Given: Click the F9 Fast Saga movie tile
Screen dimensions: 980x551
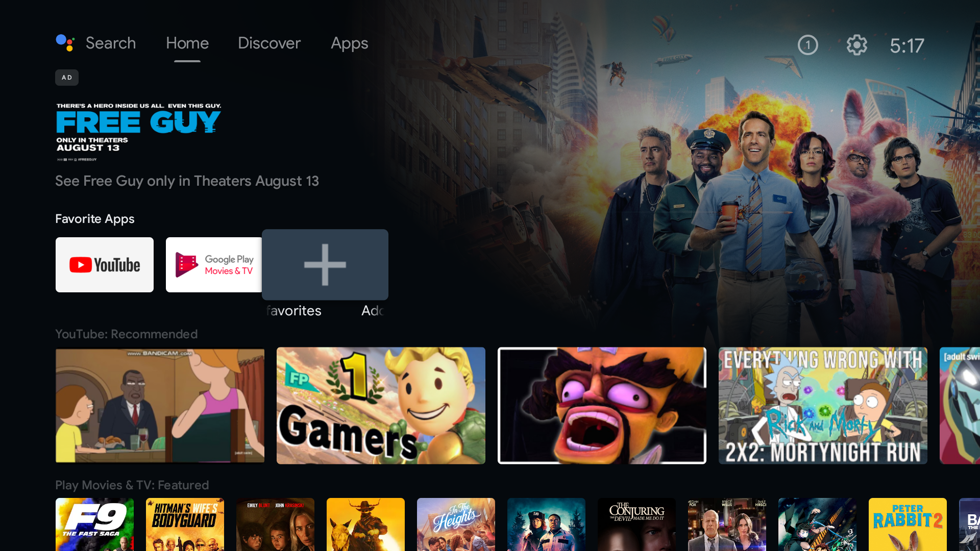Looking at the screenshot, I should tap(94, 525).
